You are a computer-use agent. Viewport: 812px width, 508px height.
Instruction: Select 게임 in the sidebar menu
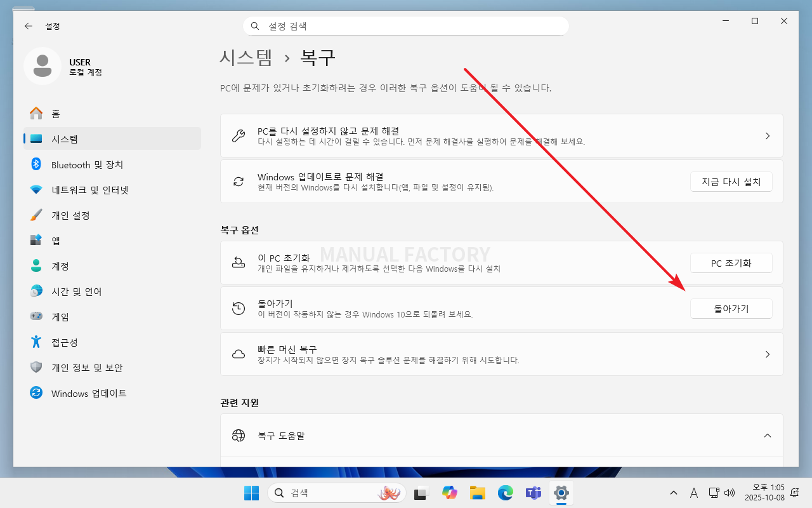point(60,317)
